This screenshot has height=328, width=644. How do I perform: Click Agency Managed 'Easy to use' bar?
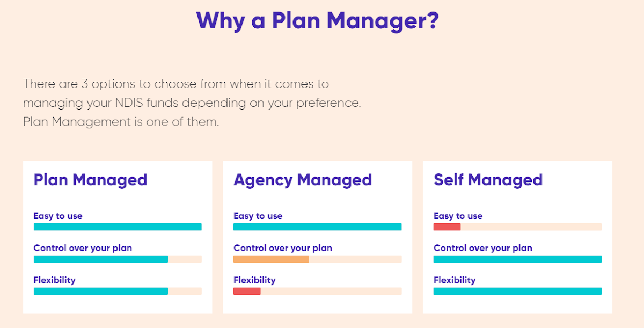(x=317, y=227)
